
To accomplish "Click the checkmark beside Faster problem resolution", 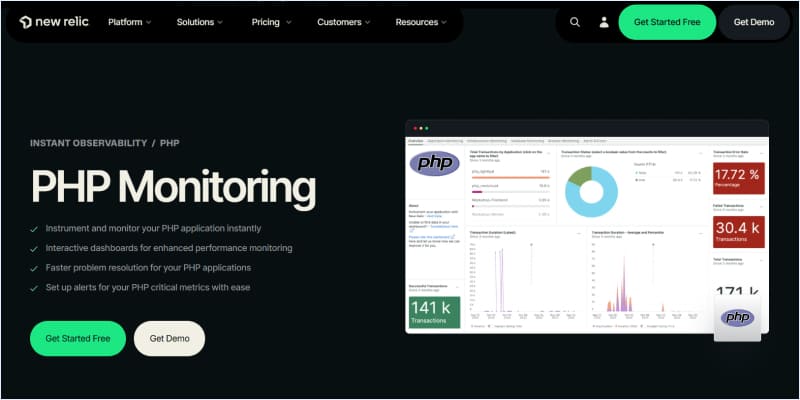I will [x=34, y=268].
